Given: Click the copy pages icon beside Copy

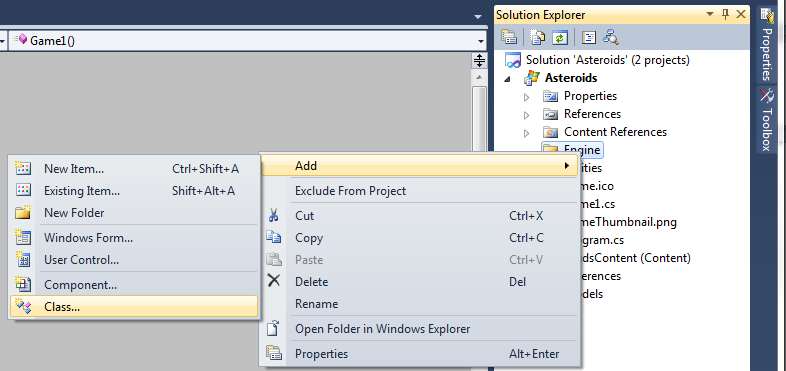Looking at the screenshot, I should [x=274, y=238].
